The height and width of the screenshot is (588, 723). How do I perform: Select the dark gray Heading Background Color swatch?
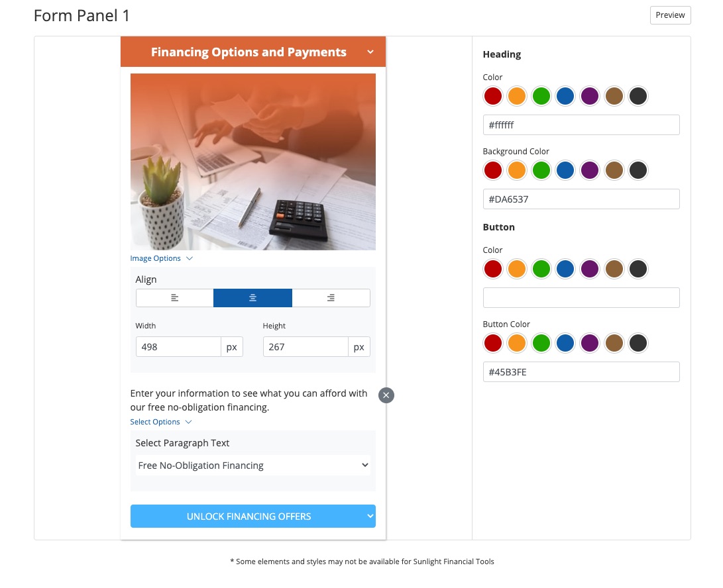coord(638,170)
